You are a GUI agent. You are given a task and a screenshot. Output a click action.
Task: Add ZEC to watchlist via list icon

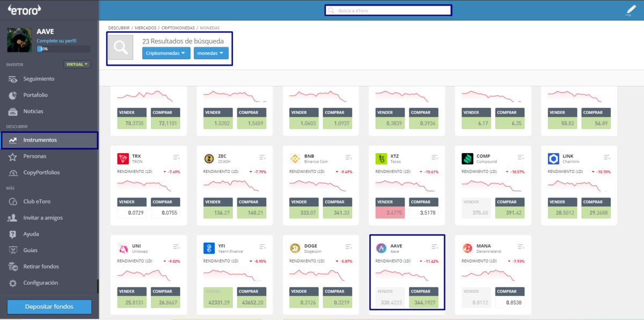point(262,157)
